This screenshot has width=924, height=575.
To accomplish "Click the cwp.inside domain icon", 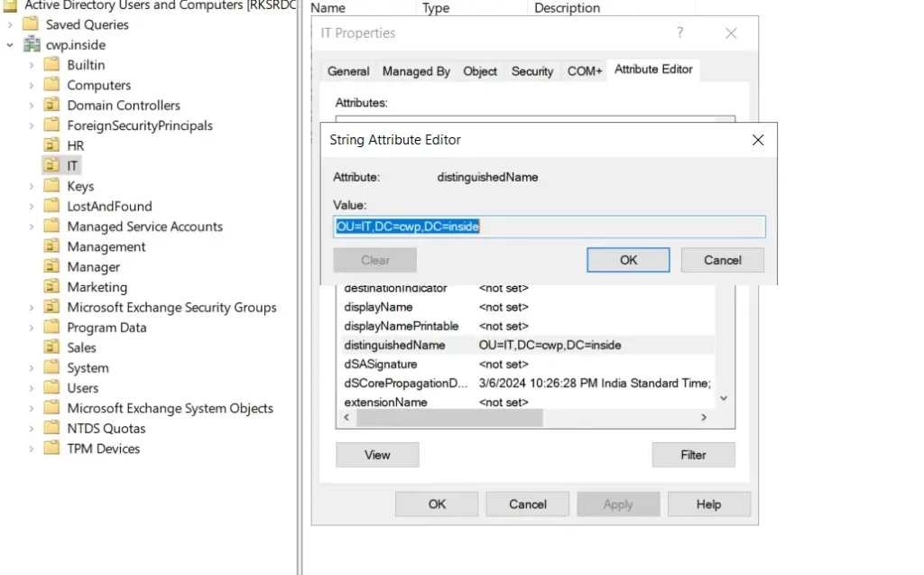I will [x=32, y=44].
